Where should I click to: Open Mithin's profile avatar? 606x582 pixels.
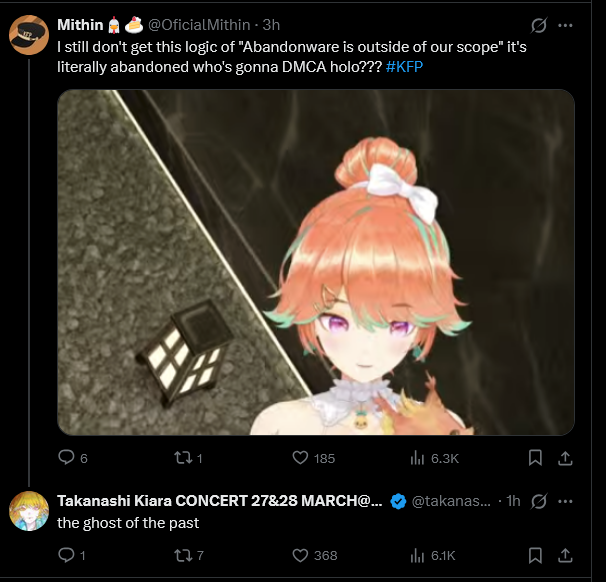click(x=29, y=35)
